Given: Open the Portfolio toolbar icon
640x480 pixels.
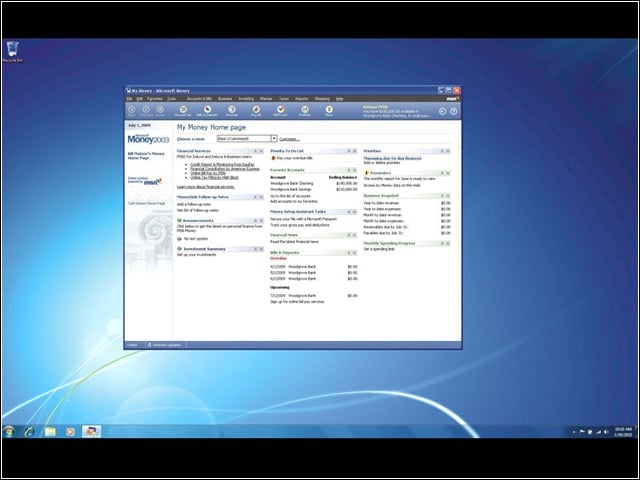Looking at the screenshot, I should tap(304, 110).
